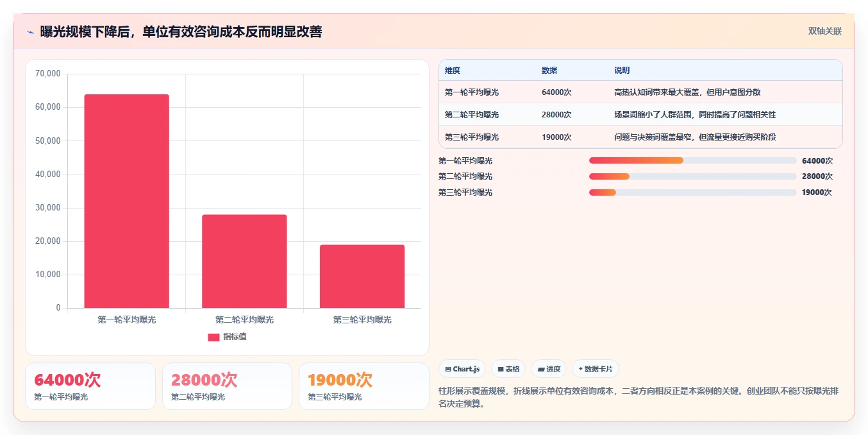The image size is (868, 435).
Task: Click the 双轴关联 label in header
Action: pos(824,31)
